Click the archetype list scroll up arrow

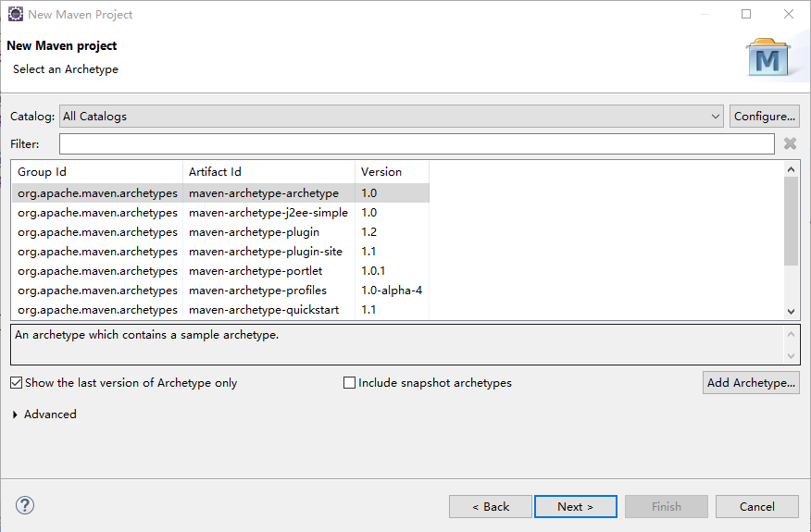(x=791, y=169)
